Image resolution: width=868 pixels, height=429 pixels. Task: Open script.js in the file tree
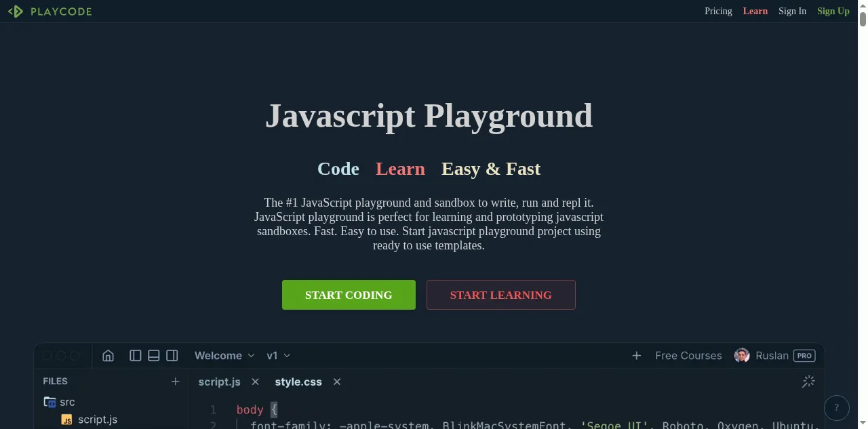click(x=90, y=420)
